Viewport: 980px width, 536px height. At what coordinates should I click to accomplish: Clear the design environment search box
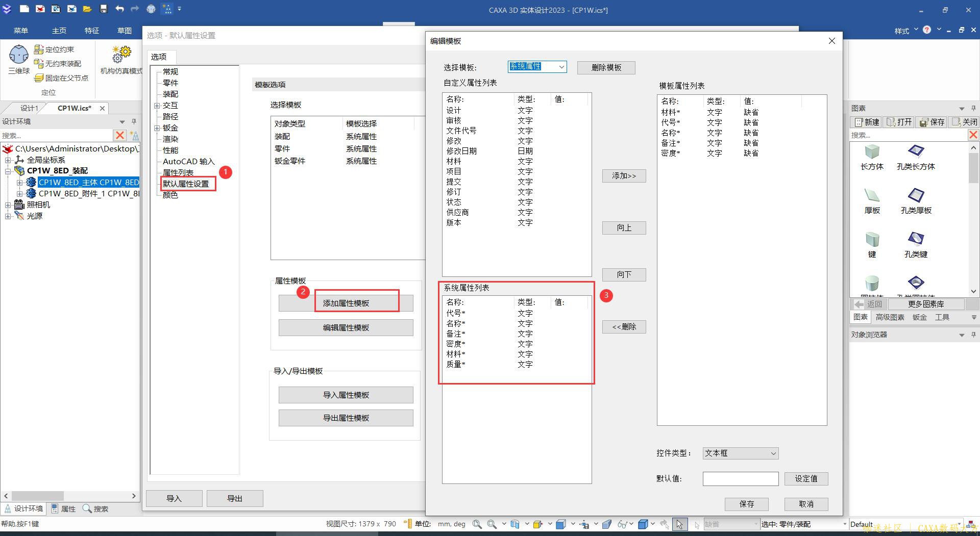[120, 135]
